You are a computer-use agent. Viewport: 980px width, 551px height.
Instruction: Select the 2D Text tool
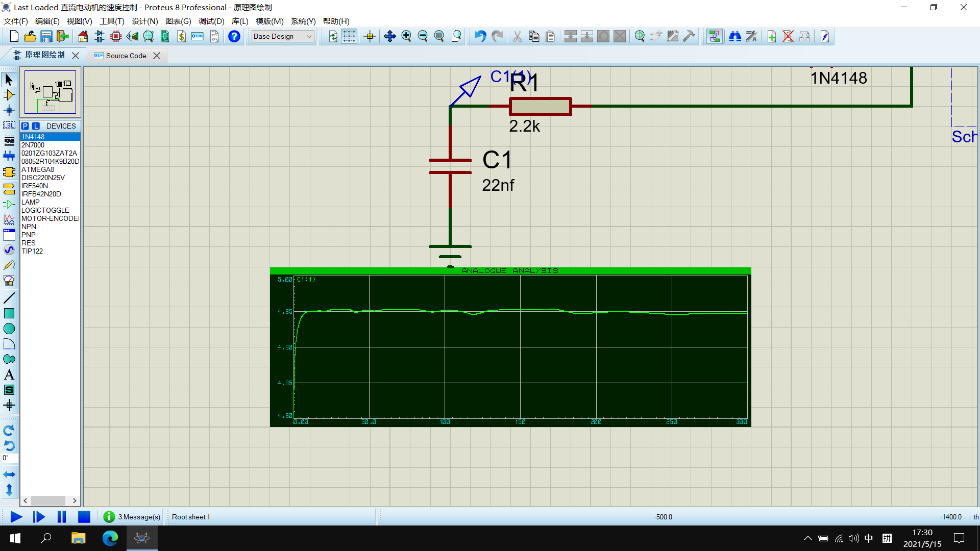coord(9,374)
